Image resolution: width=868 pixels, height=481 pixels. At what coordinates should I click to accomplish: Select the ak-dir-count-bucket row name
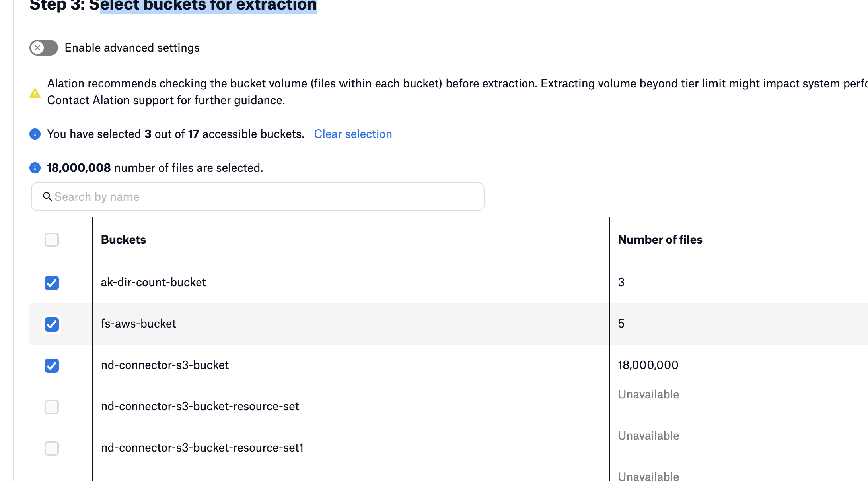coord(153,282)
